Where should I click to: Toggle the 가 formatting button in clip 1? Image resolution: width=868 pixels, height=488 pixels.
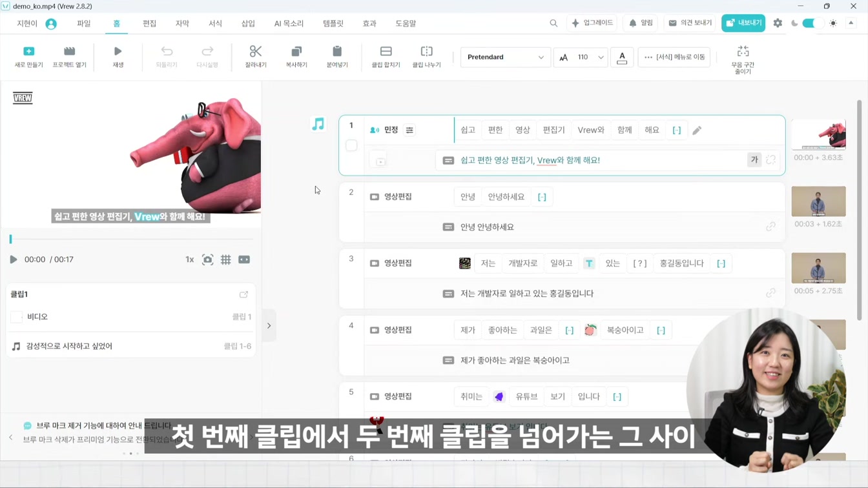pos(754,160)
